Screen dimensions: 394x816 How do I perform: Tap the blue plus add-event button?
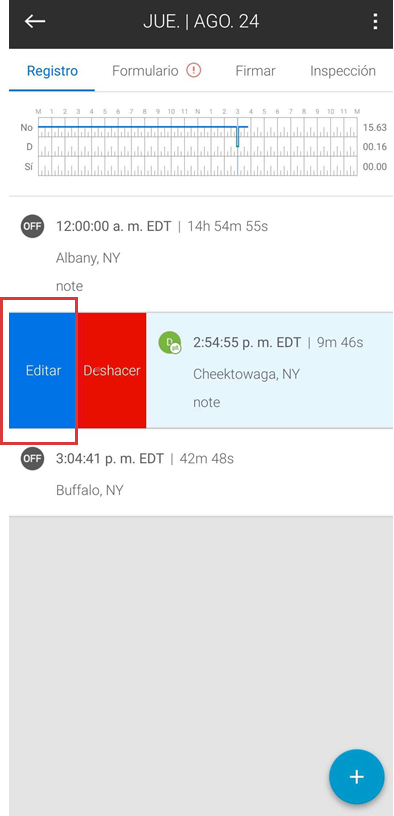357,776
